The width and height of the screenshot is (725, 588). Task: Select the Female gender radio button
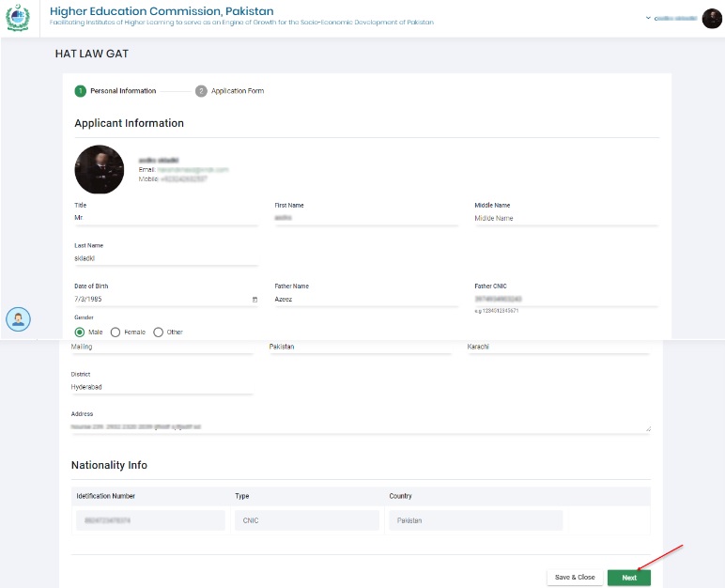[x=116, y=332]
